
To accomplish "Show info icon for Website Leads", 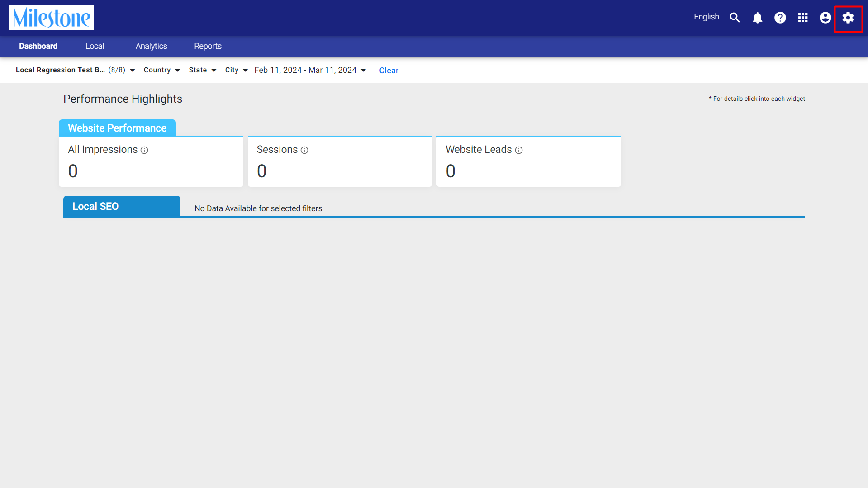I will point(519,150).
